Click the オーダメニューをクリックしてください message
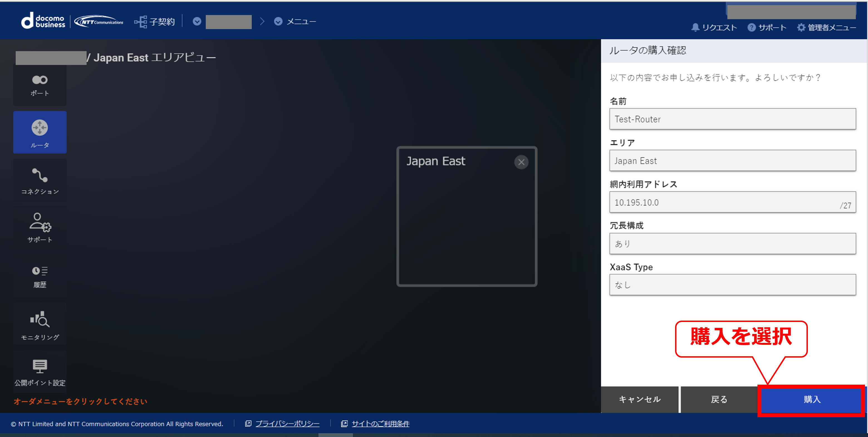Image resolution: width=868 pixels, height=437 pixels. 80,402
